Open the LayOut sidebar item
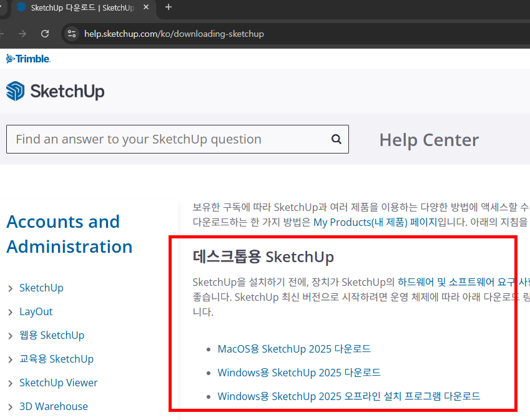The width and height of the screenshot is (530, 420). pos(36,311)
